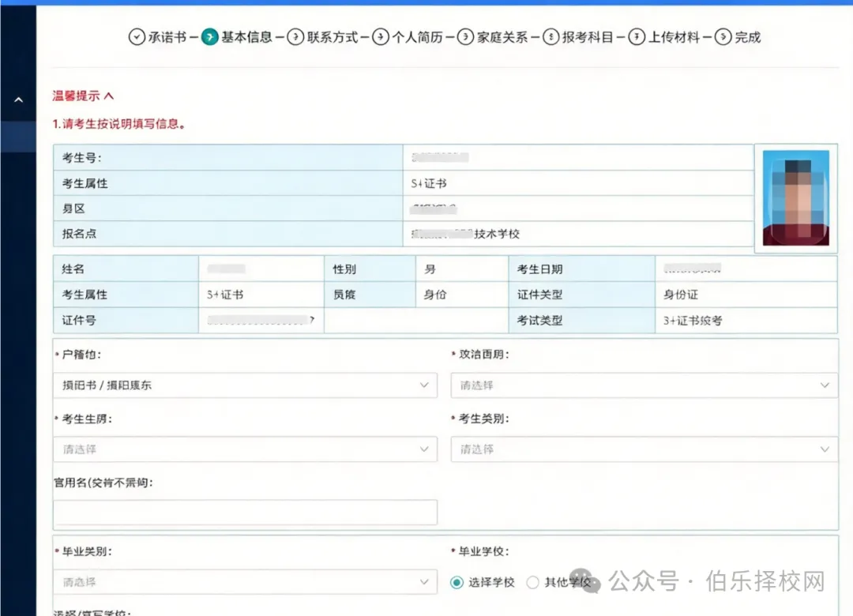Viewport: 853px width, 616px height.
Task: Open the 毕业类别 dropdown
Action: [x=246, y=582]
